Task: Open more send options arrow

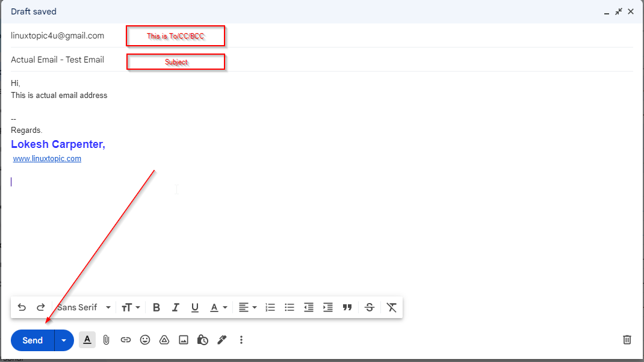Action: point(64,340)
